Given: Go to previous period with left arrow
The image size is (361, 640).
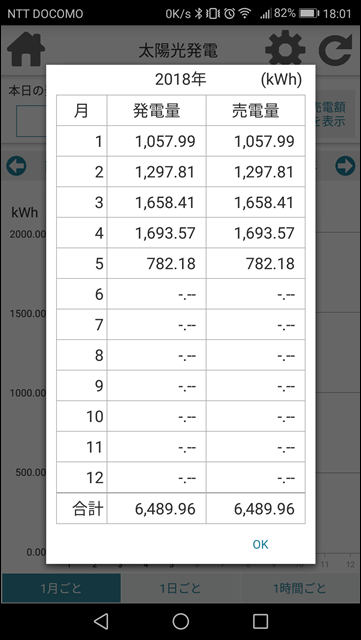Looking at the screenshot, I should point(16,166).
